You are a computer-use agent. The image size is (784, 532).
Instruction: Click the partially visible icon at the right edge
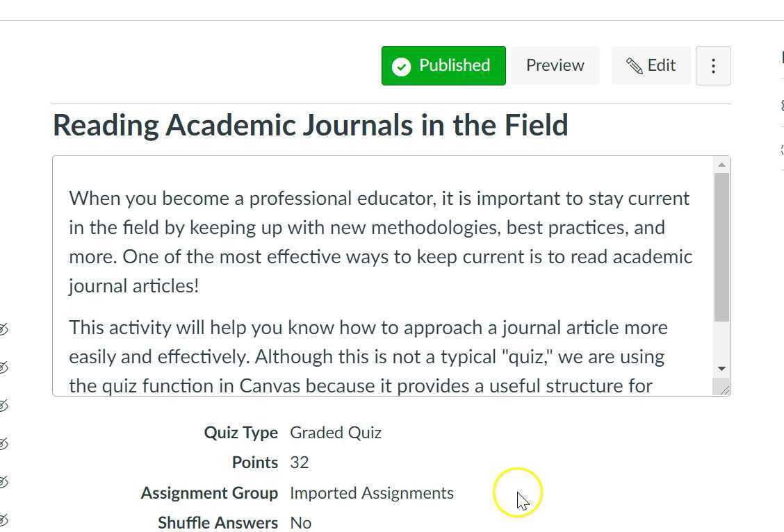781,106
